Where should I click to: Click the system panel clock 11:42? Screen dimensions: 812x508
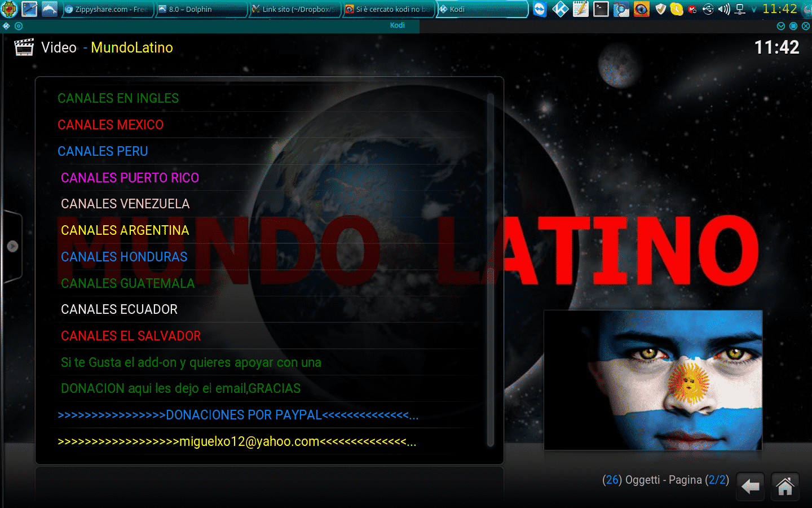coord(780,9)
